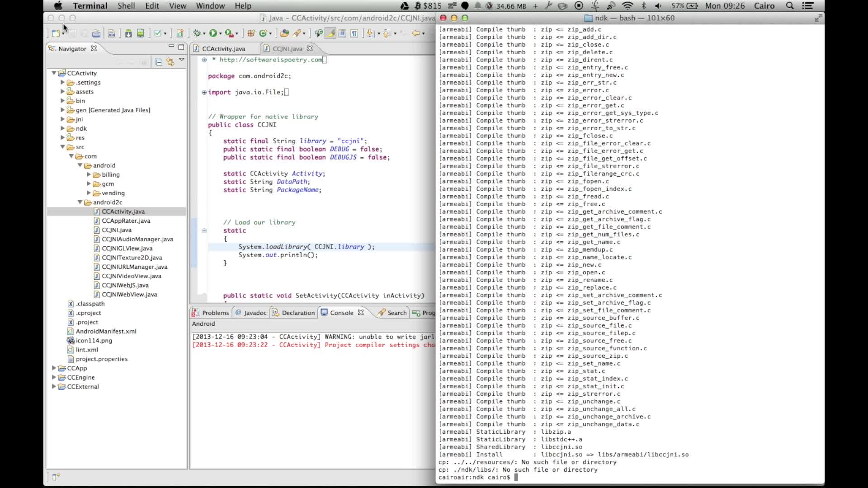Toggle Mark Occurrences highlighter in the toolbar
868x488 pixels.
(330, 33)
